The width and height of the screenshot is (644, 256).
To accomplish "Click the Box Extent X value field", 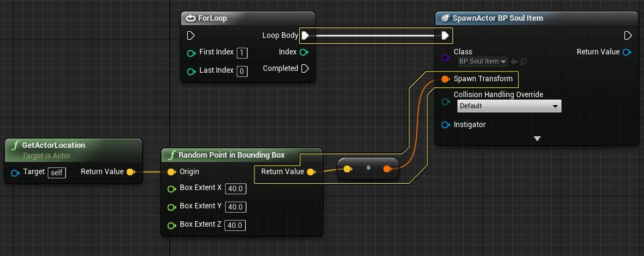I will pos(235,189).
